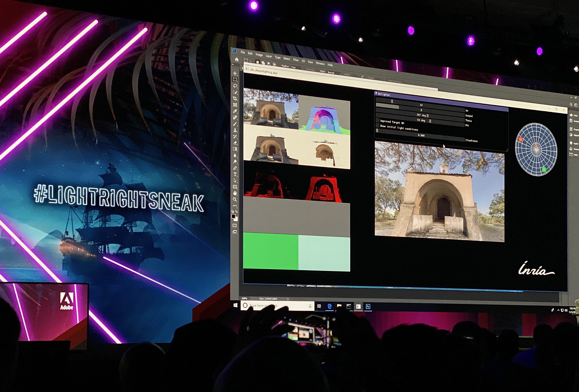The image size is (579, 392).
Task: Select the Horizontal Type tool
Action: (x=235, y=174)
